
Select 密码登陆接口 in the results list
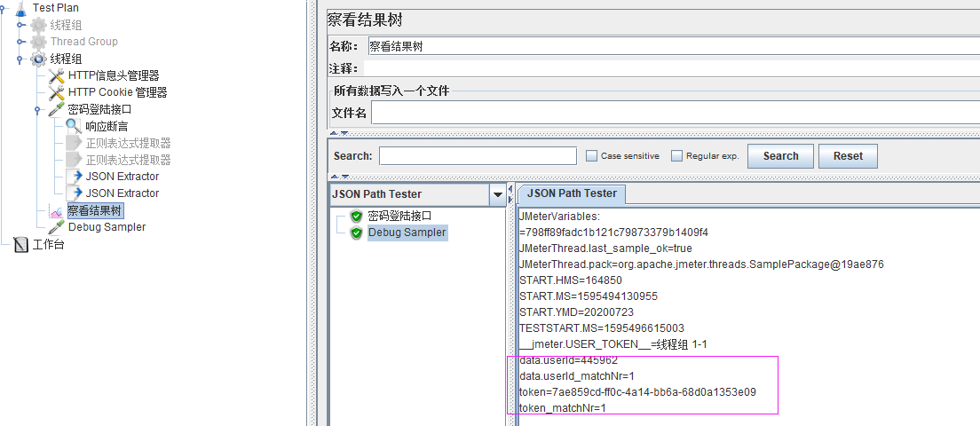tap(400, 217)
